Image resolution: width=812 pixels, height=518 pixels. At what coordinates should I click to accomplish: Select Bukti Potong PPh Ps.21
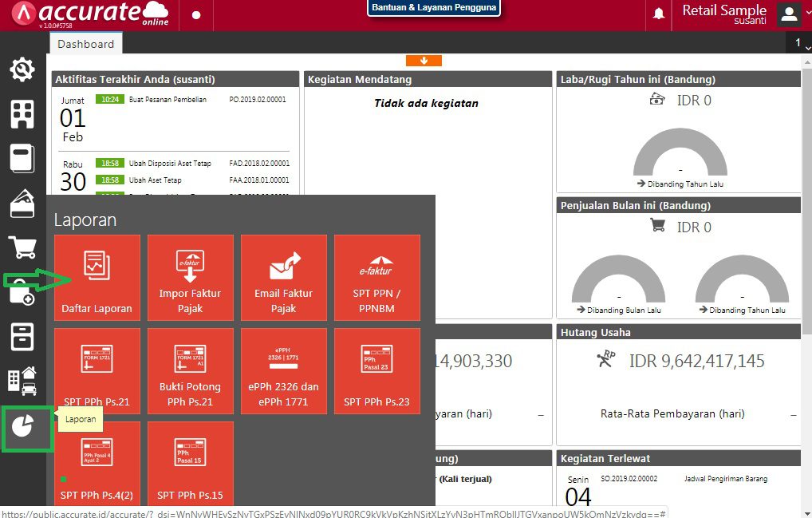point(190,370)
